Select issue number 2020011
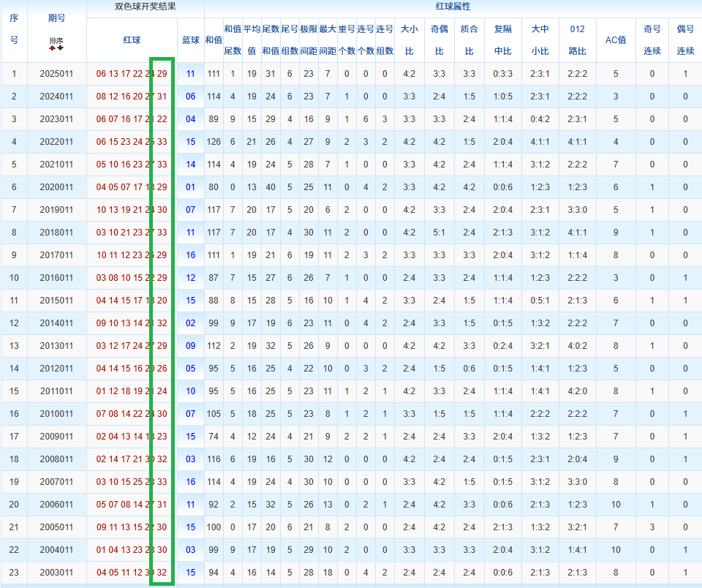The height and width of the screenshot is (588, 702). point(56,186)
